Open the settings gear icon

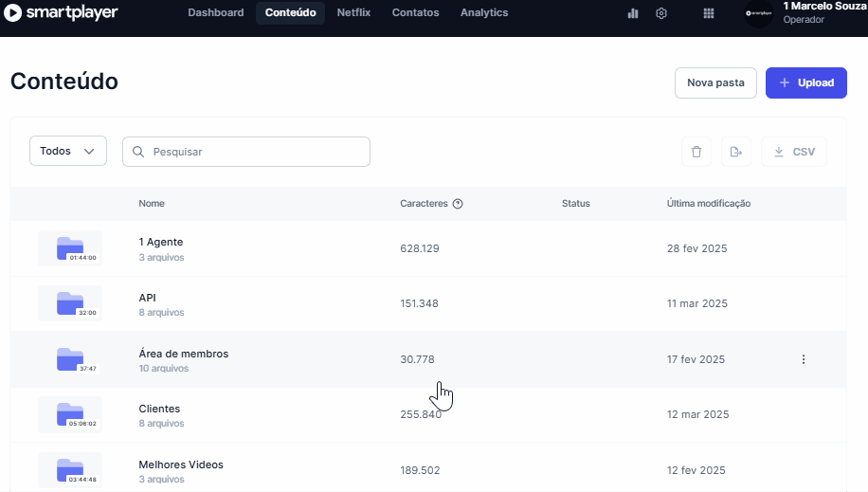click(x=661, y=13)
